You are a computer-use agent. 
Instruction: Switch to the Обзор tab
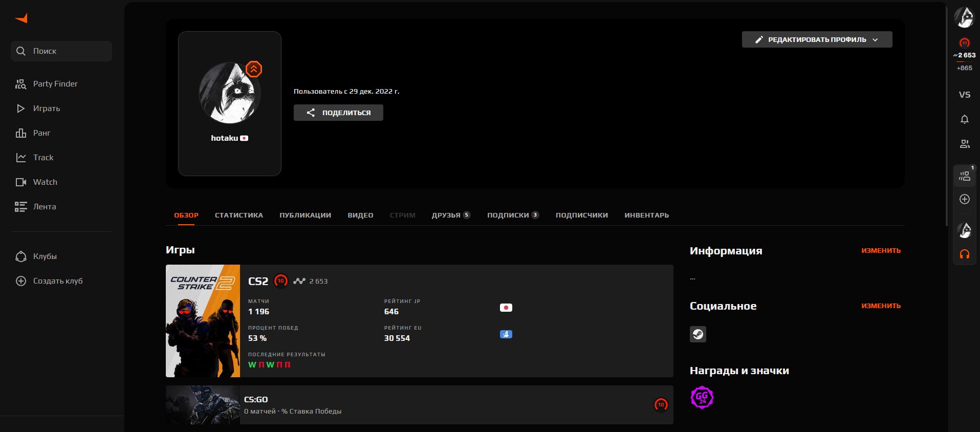[x=186, y=215]
